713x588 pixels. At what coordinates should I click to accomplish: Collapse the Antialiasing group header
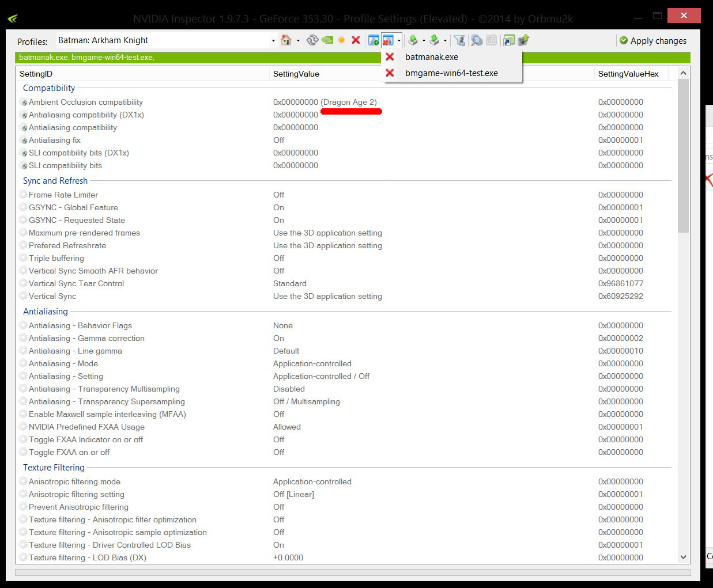46,312
